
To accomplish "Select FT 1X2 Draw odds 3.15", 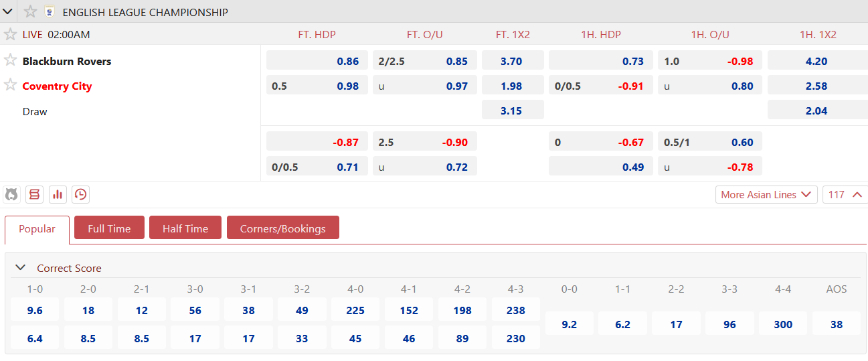I will pyautogui.click(x=512, y=111).
